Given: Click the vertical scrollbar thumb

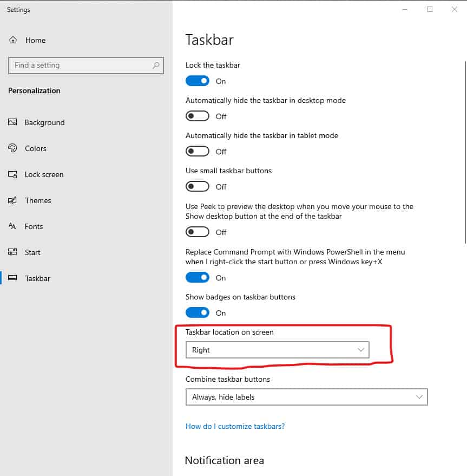Looking at the screenshot, I should pos(465,152).
